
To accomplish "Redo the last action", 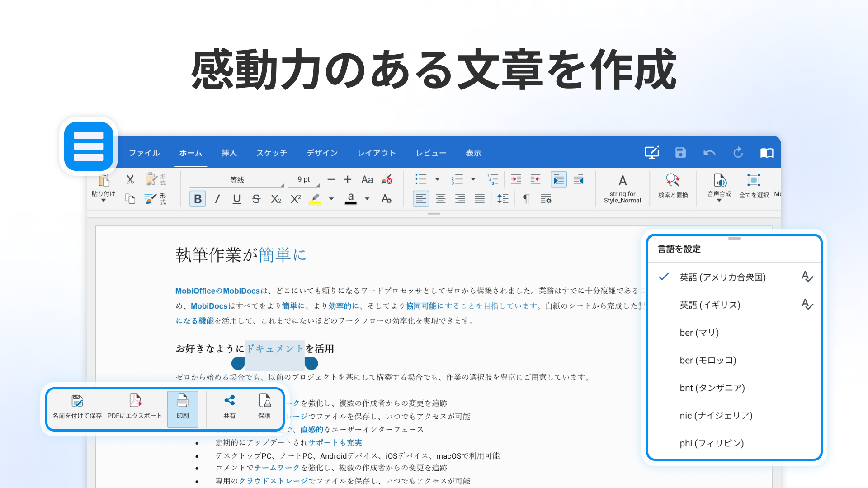I will (738, 153).
